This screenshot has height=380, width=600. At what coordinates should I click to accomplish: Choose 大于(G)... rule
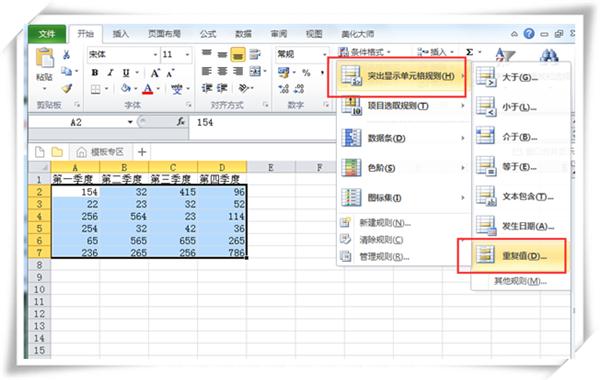520,77
